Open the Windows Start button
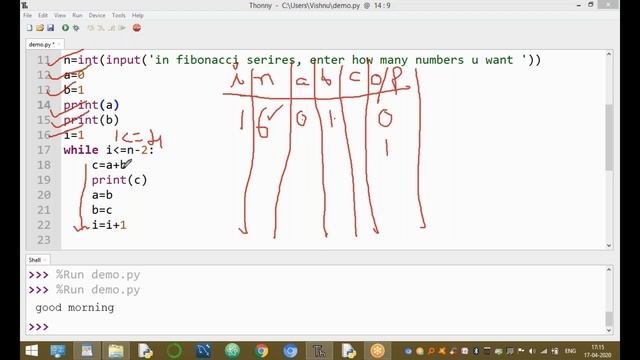The width and height of the screenshot is (640, 360). click(x=31, y=351)
